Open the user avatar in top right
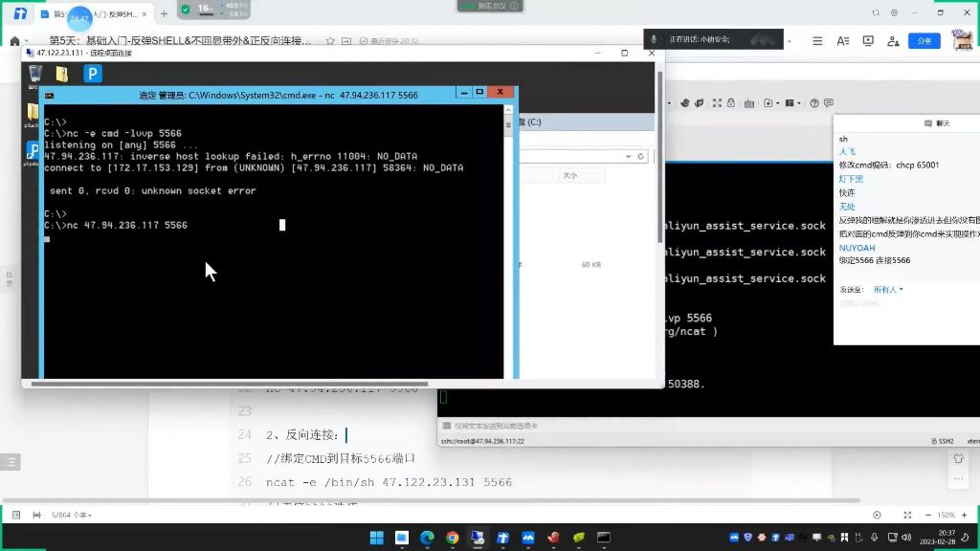Viewport: 980px width, 551px height. point(963,40)
